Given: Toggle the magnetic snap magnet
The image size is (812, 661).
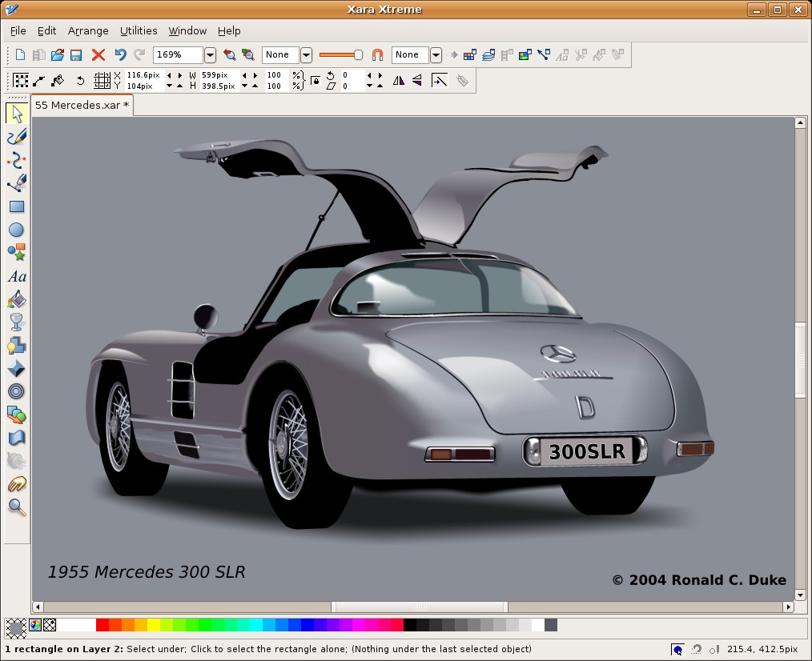Looking at the screenshot, I should point(377,55).
